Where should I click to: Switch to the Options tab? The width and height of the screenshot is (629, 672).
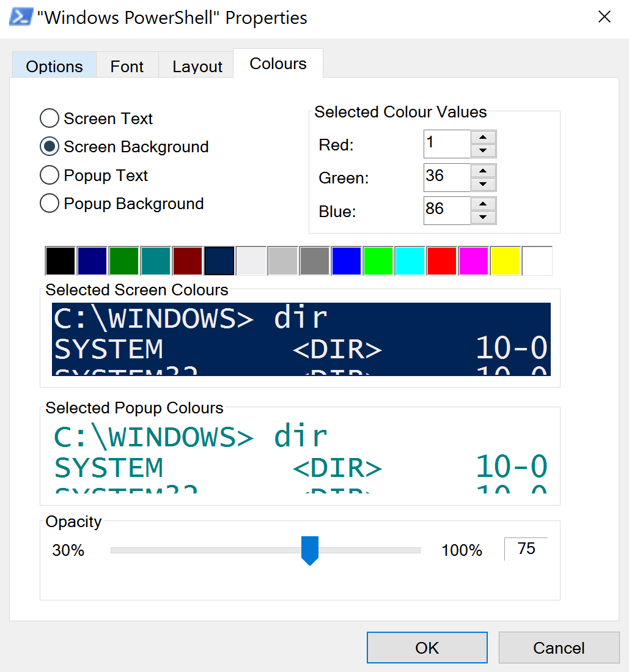[x=54, y=65]
